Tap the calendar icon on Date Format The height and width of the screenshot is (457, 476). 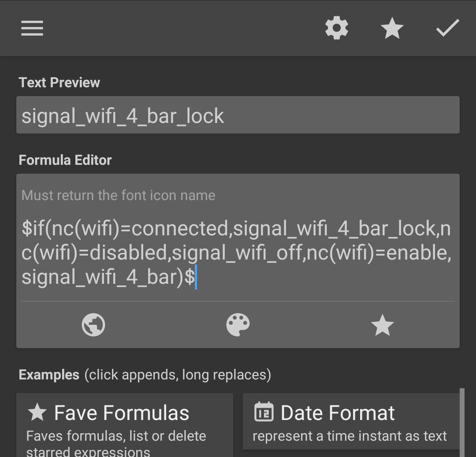pyautogui.click(x=264, y=412)
